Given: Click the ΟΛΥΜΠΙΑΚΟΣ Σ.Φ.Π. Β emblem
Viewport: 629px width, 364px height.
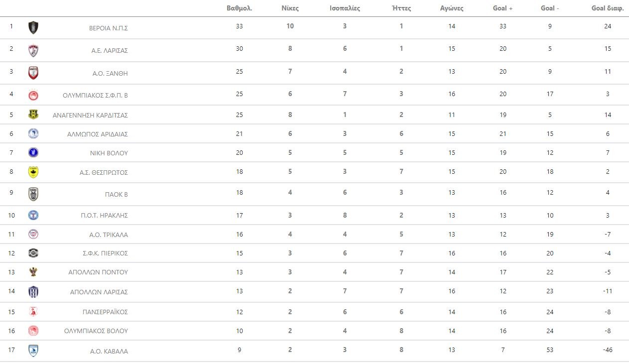Looking at the screenshot, I should 33,95.
